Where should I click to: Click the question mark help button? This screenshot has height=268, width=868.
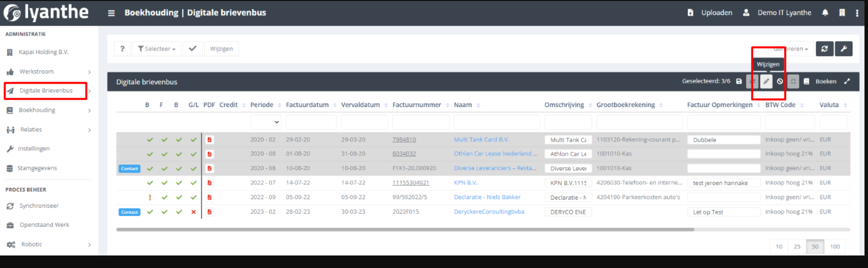122,49
